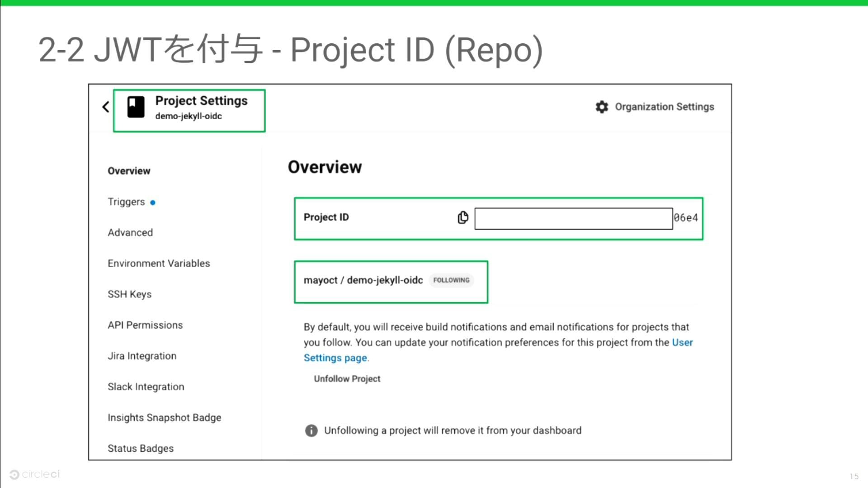868x488 pixels.
Task: Click the Project Settings bookmark icon
Action: [x=136, y=107]
